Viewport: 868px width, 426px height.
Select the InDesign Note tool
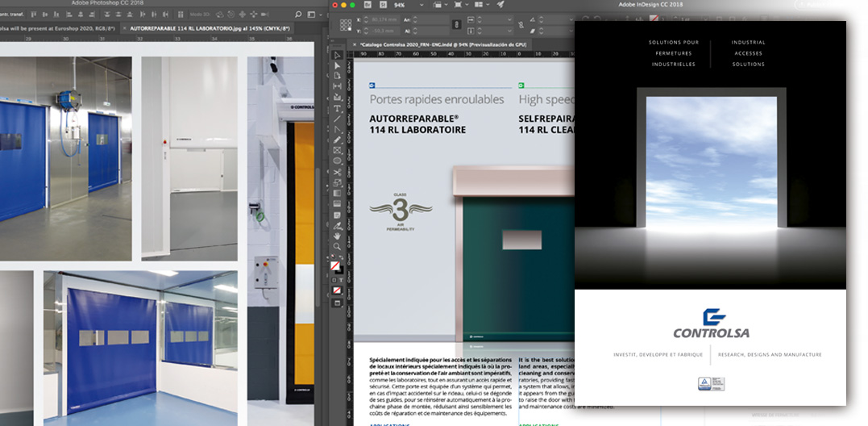click(x=337, y=215)
